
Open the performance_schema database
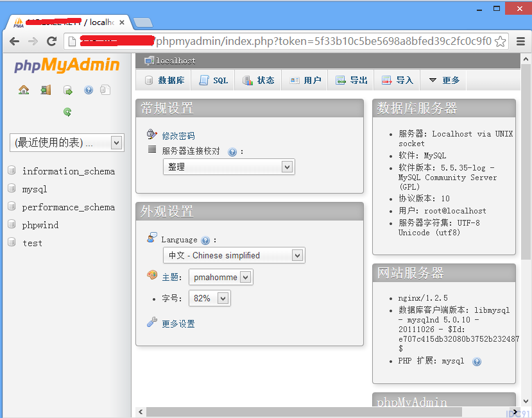[69, 207]
